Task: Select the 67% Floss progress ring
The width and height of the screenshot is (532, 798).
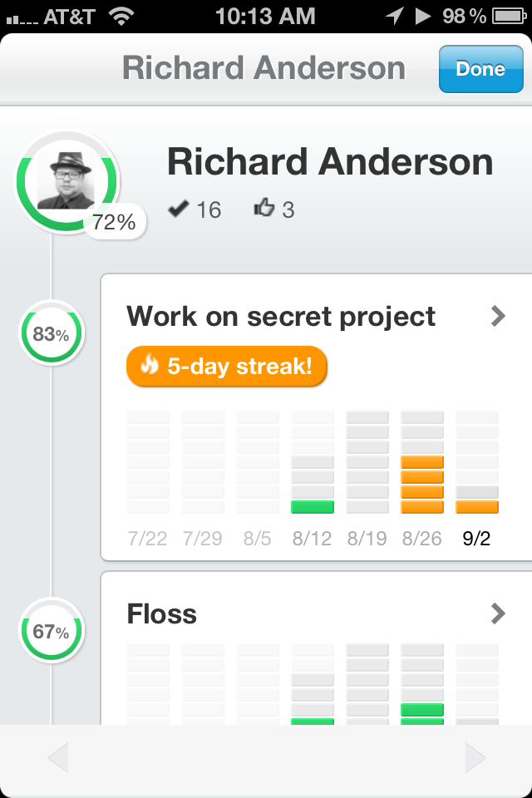Action: (52, 631)
